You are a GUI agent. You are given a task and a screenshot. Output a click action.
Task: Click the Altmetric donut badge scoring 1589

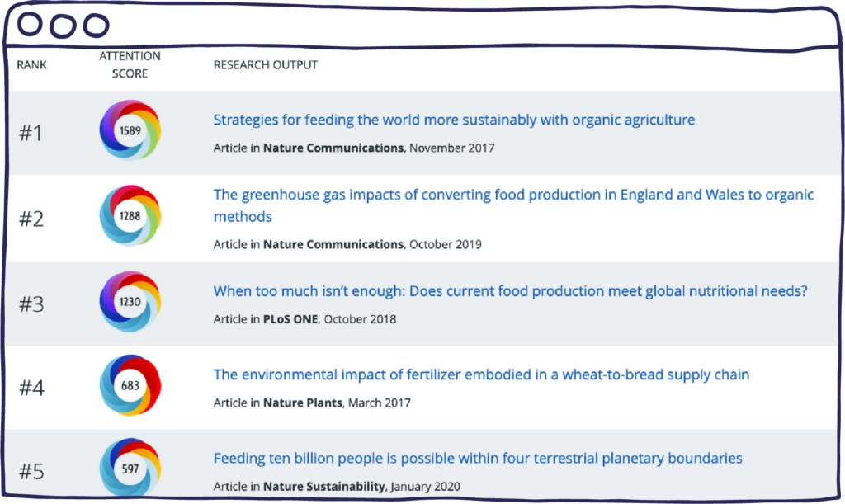click(130, 130)
